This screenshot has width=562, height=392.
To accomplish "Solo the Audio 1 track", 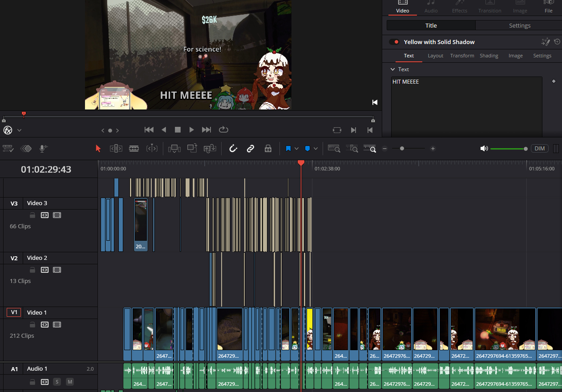I will coord(57,382).
